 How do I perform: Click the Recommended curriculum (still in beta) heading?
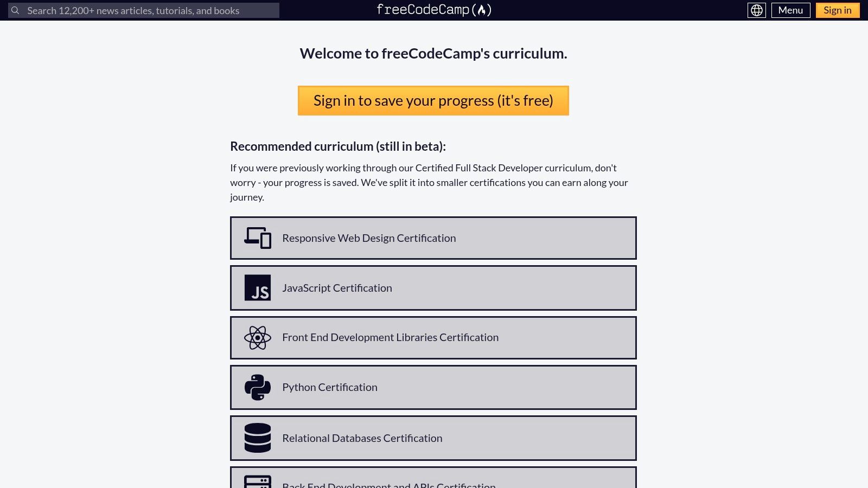pyautogui.click(x=338, y=146)
